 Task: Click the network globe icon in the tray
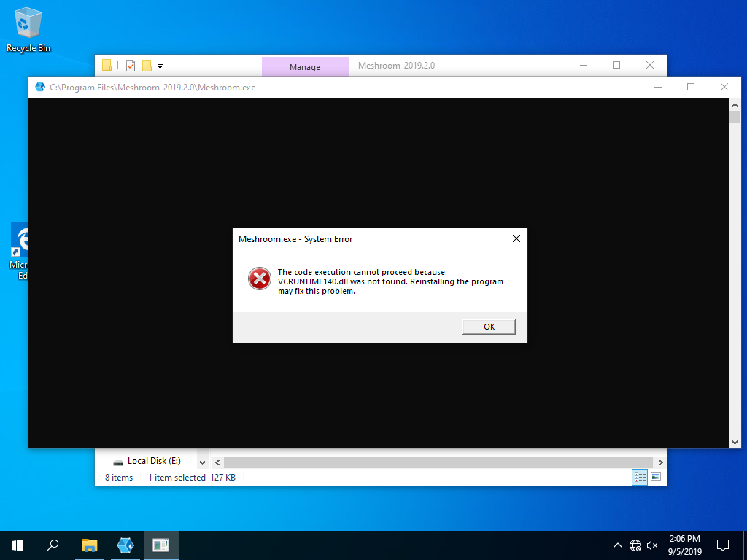click(635, 545)
